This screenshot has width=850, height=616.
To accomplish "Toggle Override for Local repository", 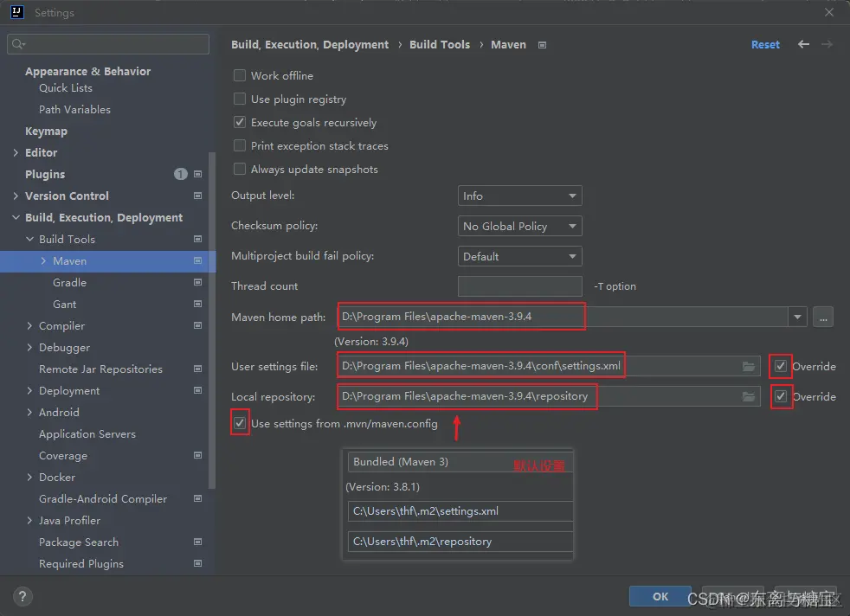I will point(781,396).
